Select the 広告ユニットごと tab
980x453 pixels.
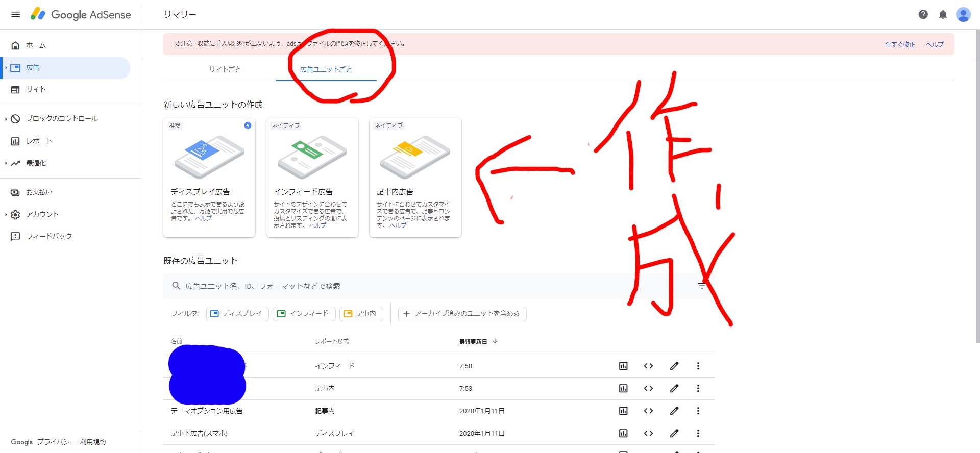tap(326, 69)
